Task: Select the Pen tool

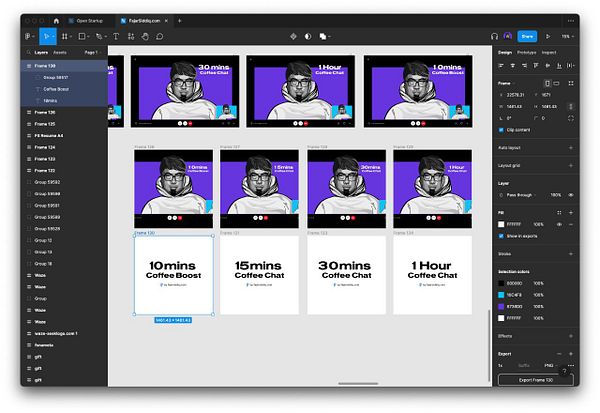Action: click(99, 36)
